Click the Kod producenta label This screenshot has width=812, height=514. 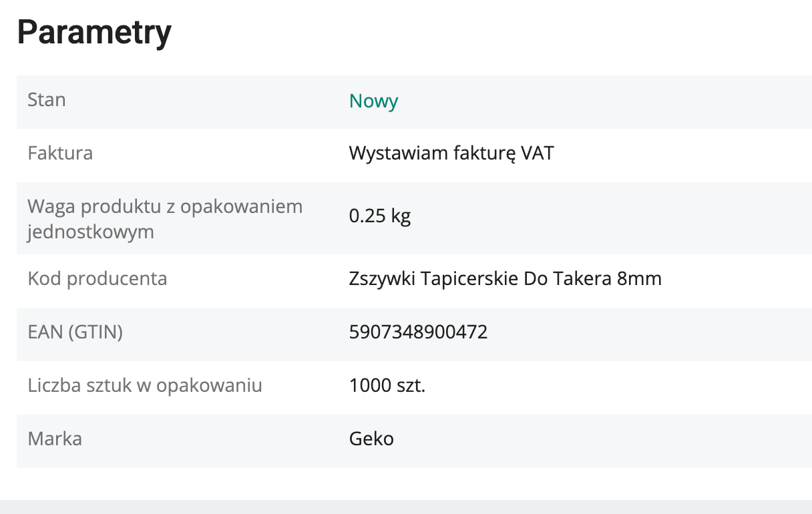click(97, 278)
